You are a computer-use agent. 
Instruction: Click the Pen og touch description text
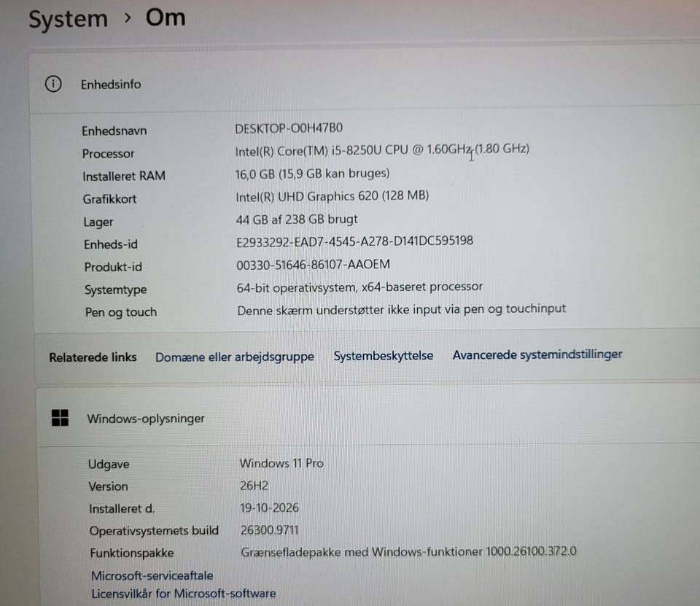[401, 309]
